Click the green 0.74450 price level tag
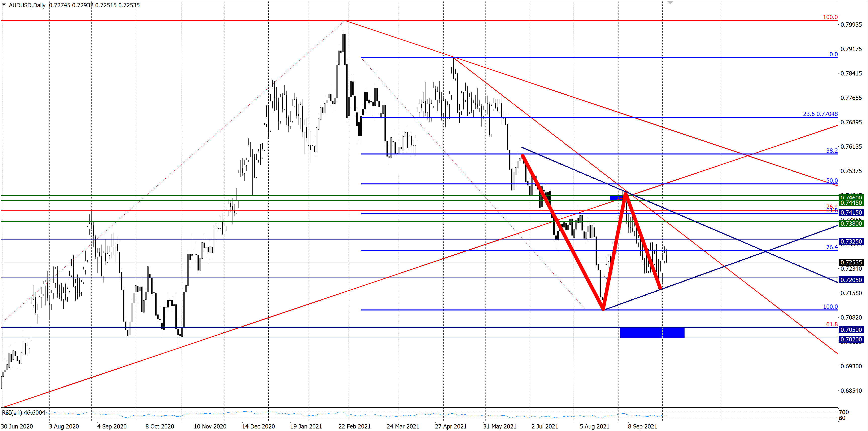The height and width of the screenshot is (431, 868). (x=851, y=203)
